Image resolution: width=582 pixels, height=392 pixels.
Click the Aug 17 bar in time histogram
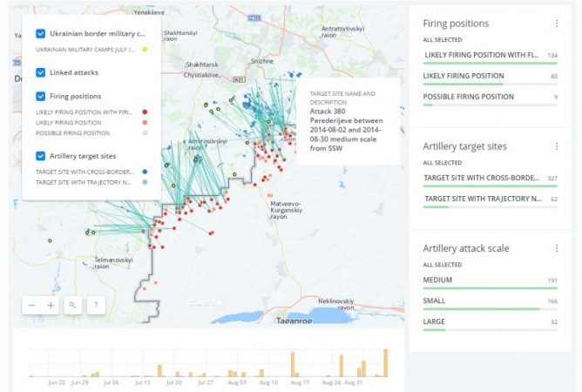292,364
